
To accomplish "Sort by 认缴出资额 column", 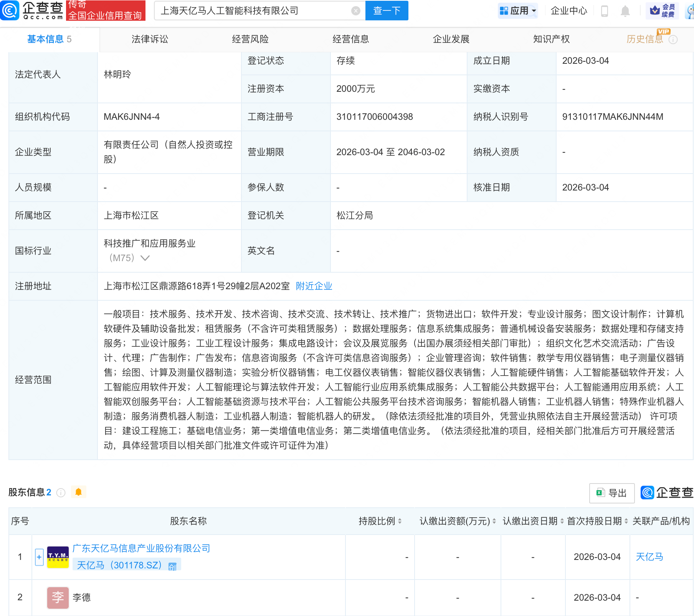I will (494, 521).
